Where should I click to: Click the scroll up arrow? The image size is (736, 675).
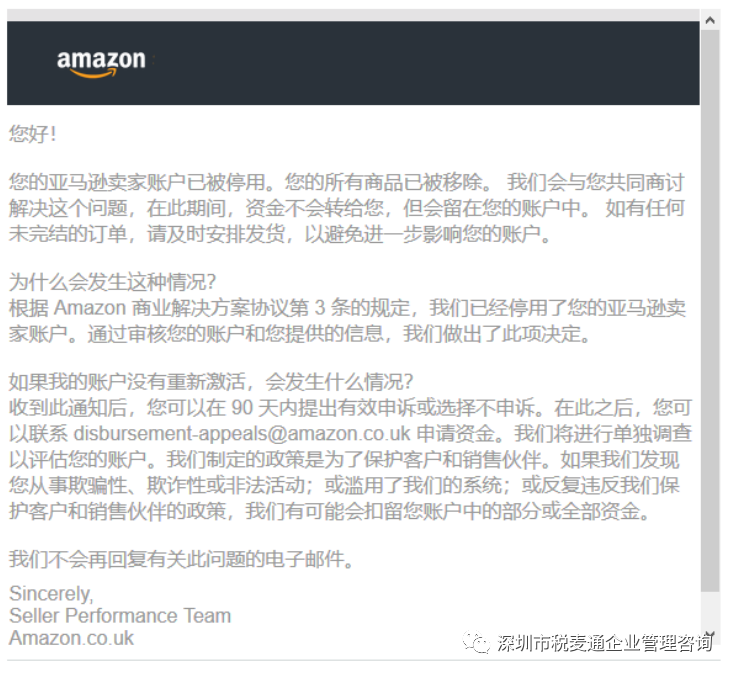click(710, 20)
